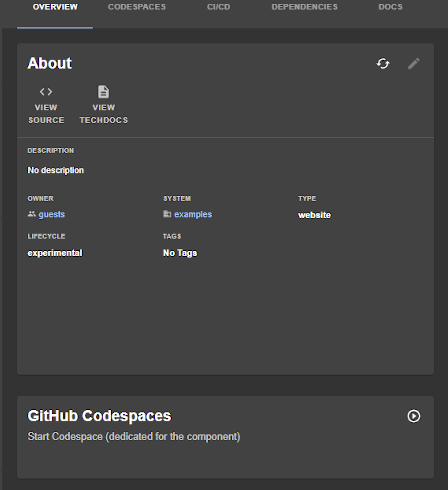Start a Codespace using the play icon
Screen dimensions: 448x490
414,416
